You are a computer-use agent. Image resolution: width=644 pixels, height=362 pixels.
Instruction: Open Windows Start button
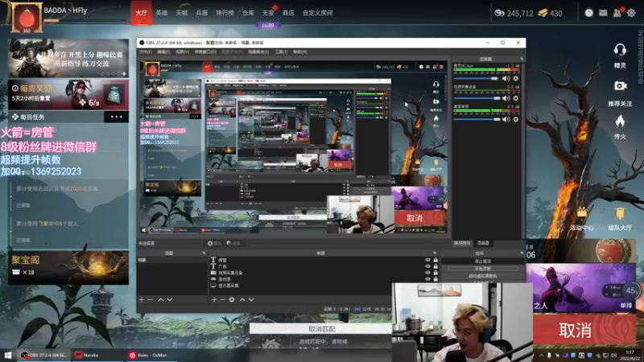point(8,355)
